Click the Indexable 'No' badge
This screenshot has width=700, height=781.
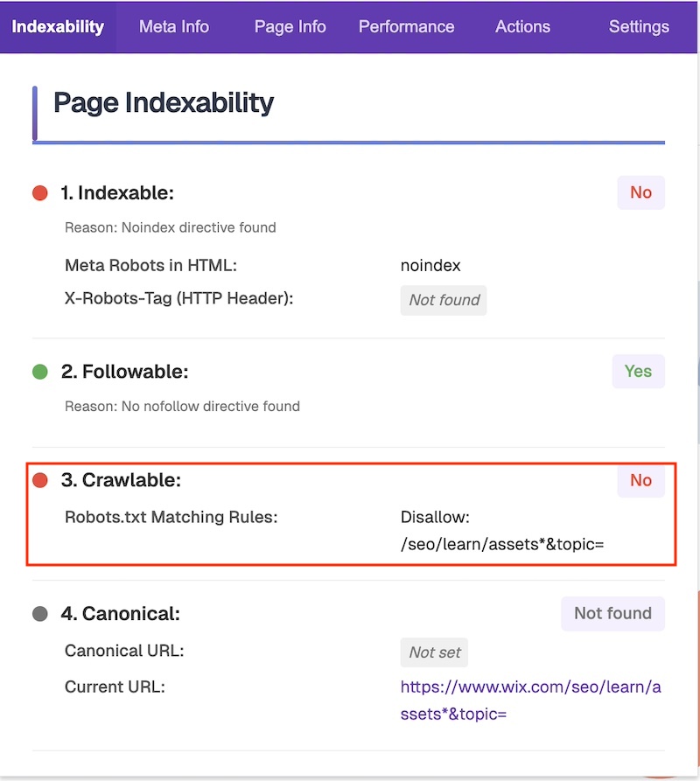point(640,192)
